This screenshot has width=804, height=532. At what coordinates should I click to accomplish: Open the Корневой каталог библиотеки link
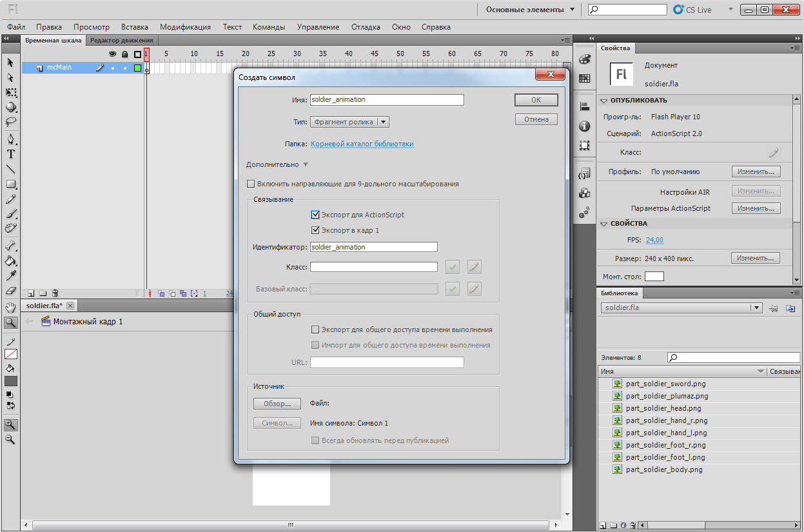coord(362,144)
